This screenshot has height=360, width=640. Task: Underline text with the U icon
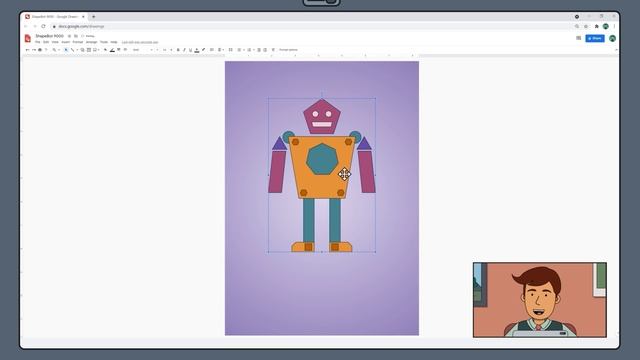click(x=190, y=50)
